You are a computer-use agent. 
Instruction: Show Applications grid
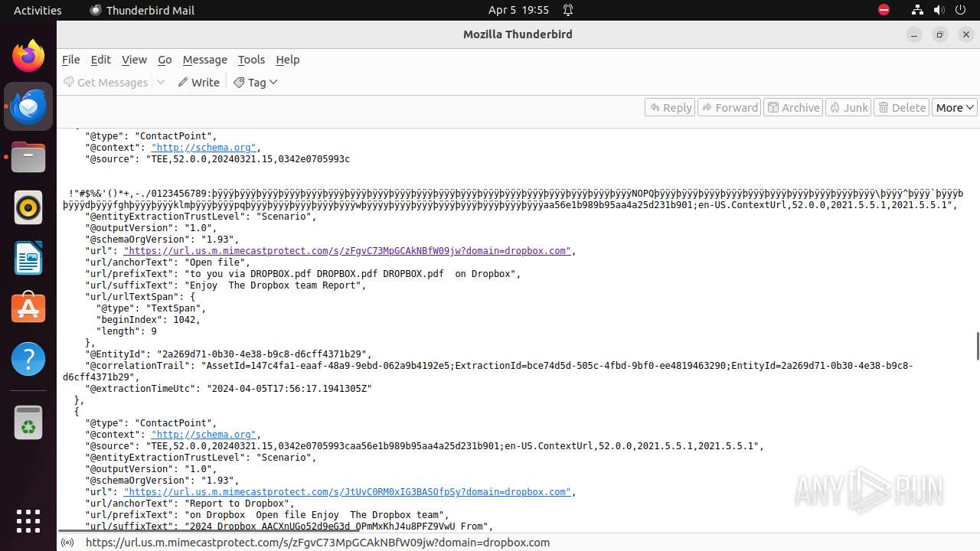(x=28, y=520)
